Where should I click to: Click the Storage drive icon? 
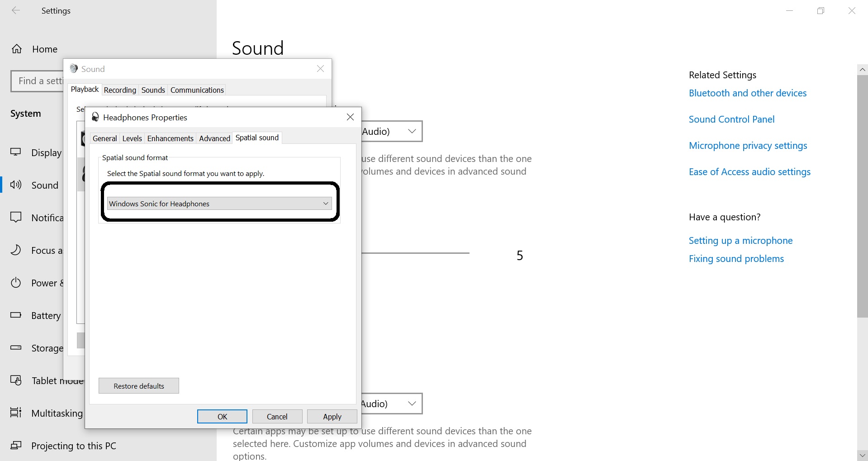point(16,348)
